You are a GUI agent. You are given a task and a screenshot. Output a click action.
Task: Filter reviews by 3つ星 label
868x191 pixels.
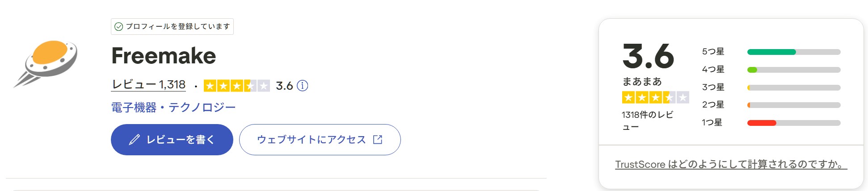tap(713, 87)
